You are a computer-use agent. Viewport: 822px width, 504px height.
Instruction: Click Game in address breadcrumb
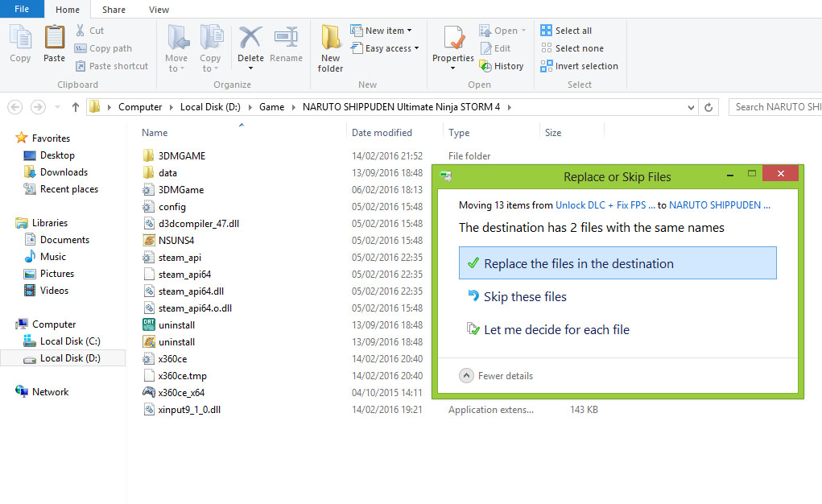pyautogui.click(x=271, y=107)
